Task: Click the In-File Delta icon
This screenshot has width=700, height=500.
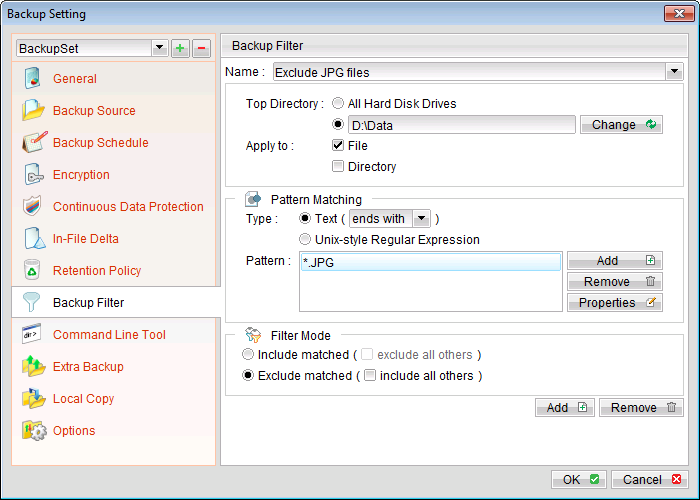Action: pyautogui.click(x=34, y=238)
